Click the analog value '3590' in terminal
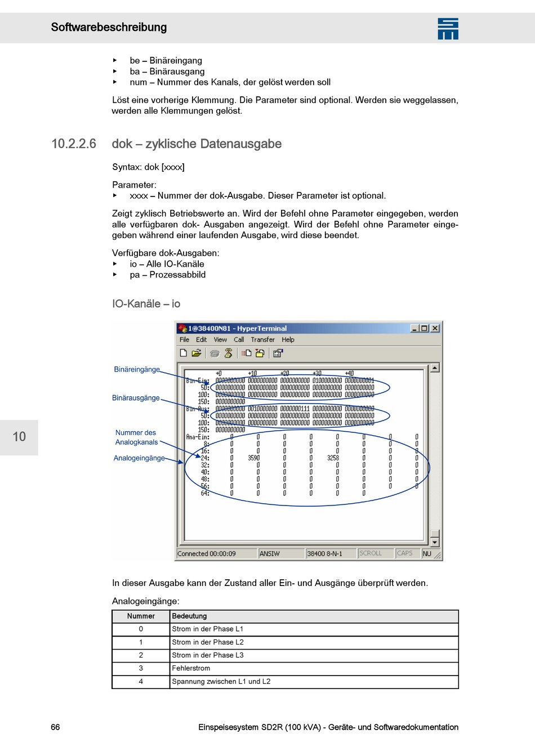Image resolution: width=535 pixels, height=756 pixels. tap(254, 458)
